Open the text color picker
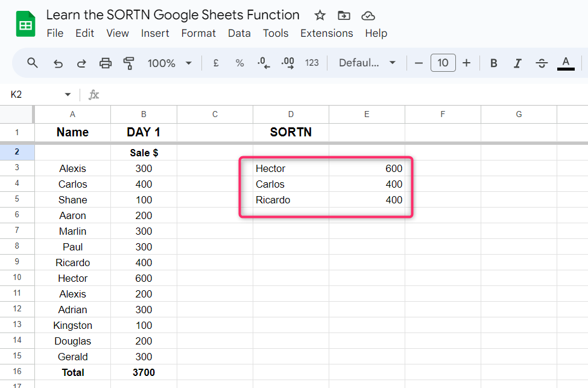The width and height of the screenshot is (588, 388). click(x=566, y=63)
